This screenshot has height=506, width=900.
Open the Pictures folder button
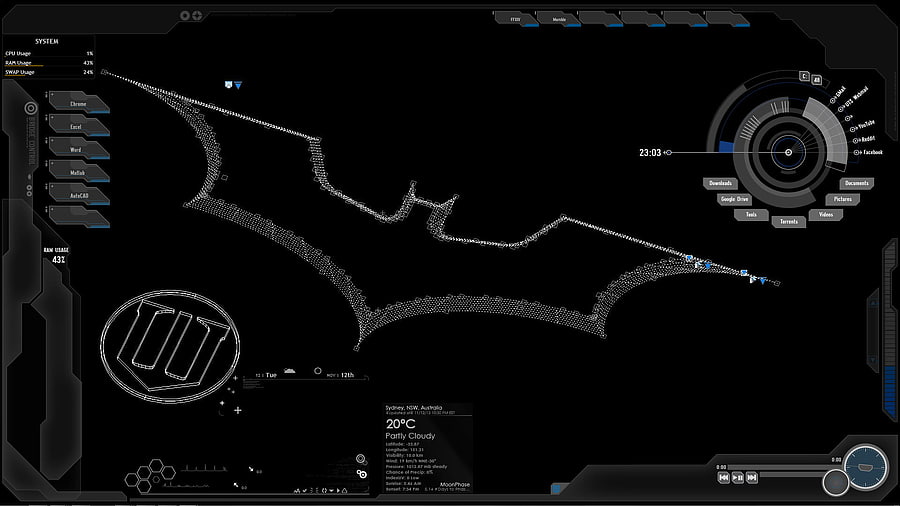coord(843,199)
